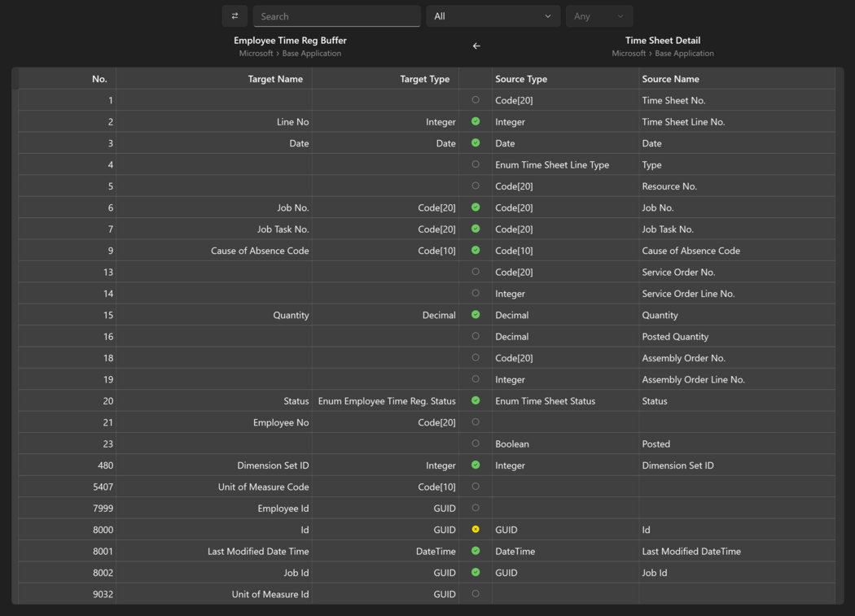Select the 'Boolean' source type cell

click(565, 443)
